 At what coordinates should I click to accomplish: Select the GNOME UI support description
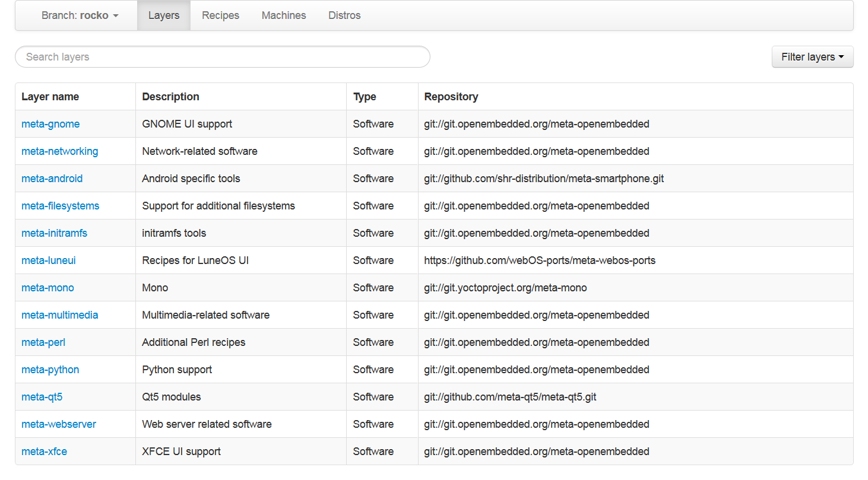[188, 124]
